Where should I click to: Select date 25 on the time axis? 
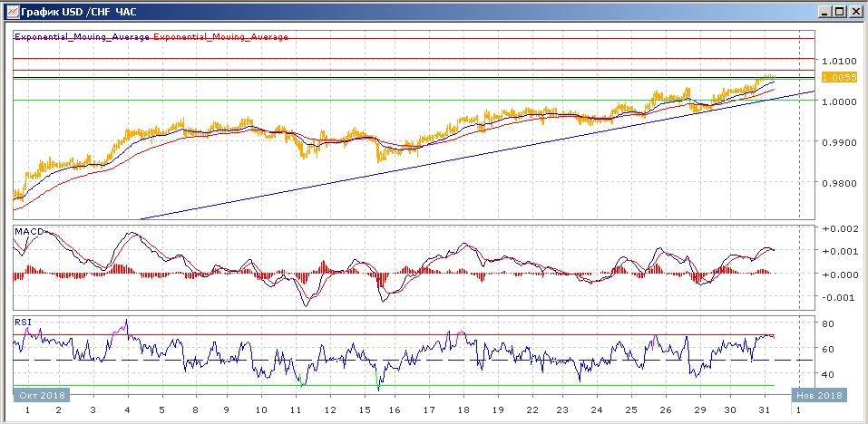click(x=631, y=410)
